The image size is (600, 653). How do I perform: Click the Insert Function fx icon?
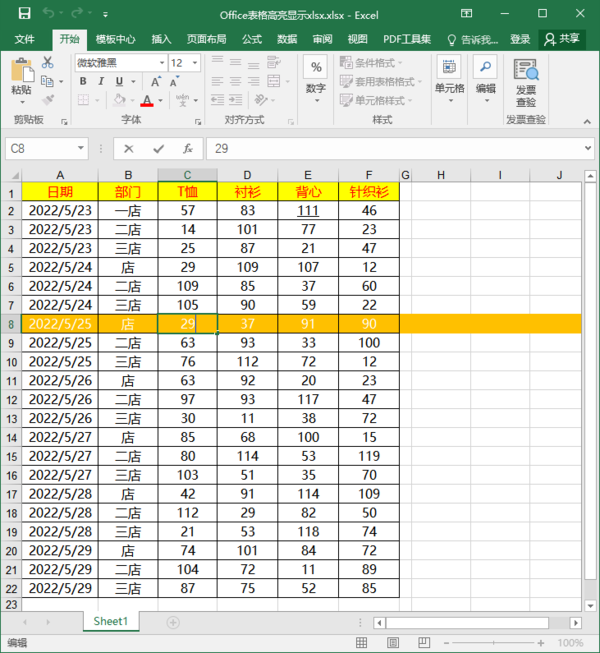coord(187,148)
